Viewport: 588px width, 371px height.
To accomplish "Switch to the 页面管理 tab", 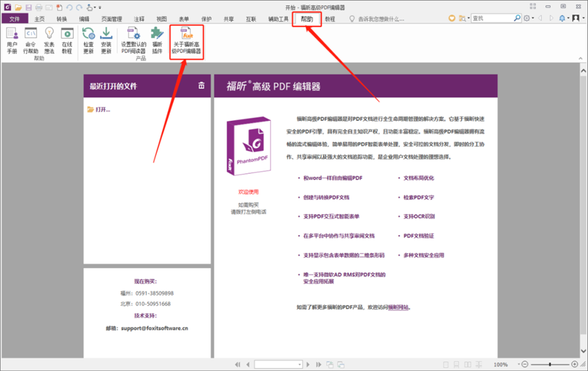I will click(x=111, y=19).
